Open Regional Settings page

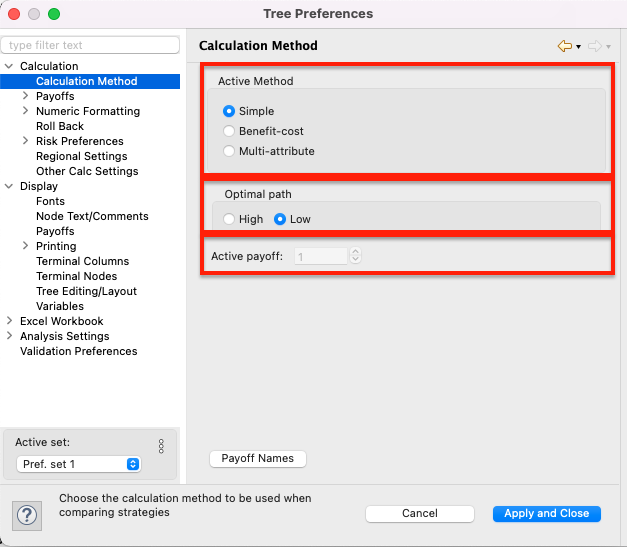pyautogui.click(x=82, y=156)
